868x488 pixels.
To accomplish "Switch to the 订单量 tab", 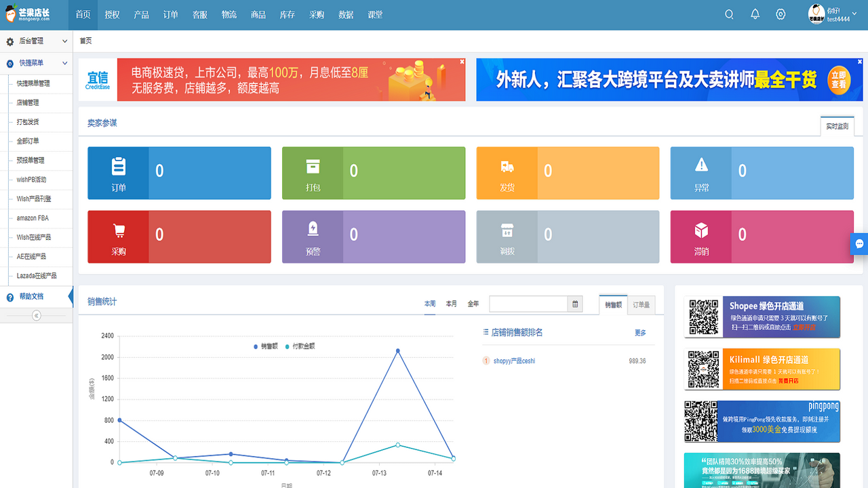I will click(641, 305).
